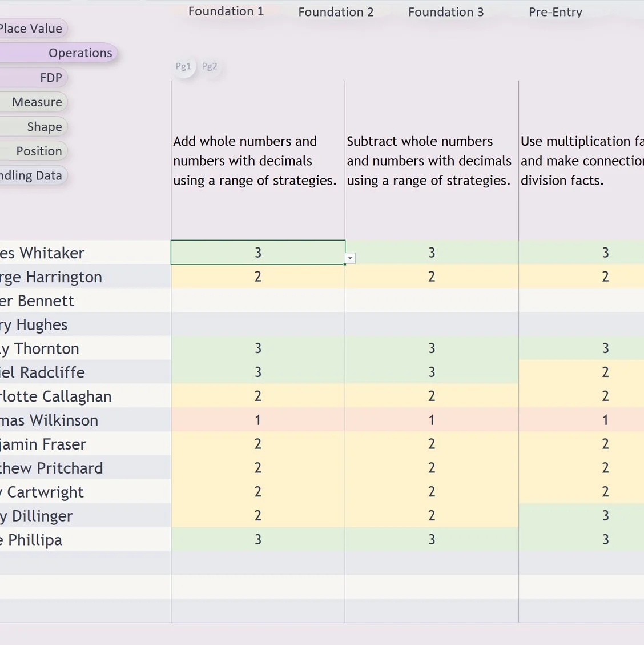The image size is (644, 645).
Task: Select Whitaker's score 3 for adding decimals
Action: point(257,252)
